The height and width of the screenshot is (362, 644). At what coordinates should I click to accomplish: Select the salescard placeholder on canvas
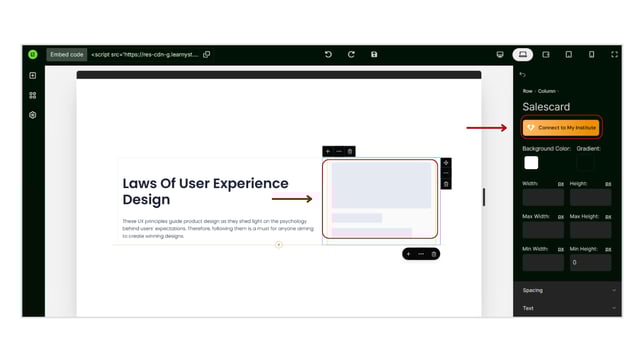tap(380, 199)
